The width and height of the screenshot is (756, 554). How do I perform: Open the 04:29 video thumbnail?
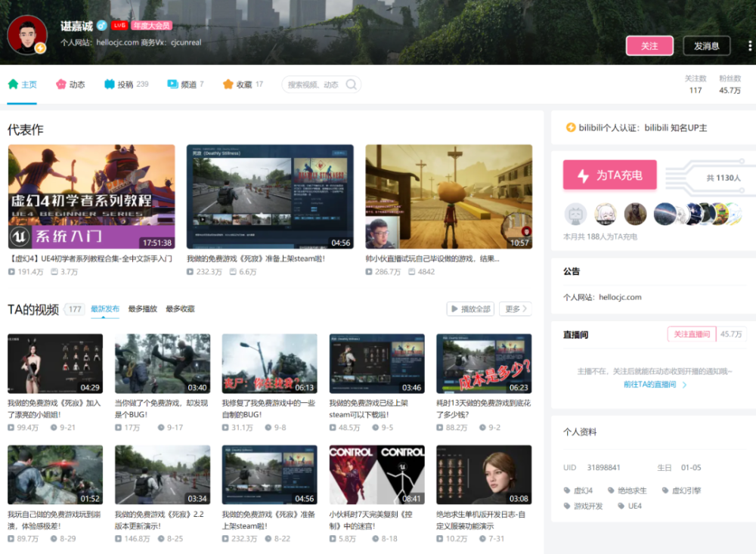point(55,364)
